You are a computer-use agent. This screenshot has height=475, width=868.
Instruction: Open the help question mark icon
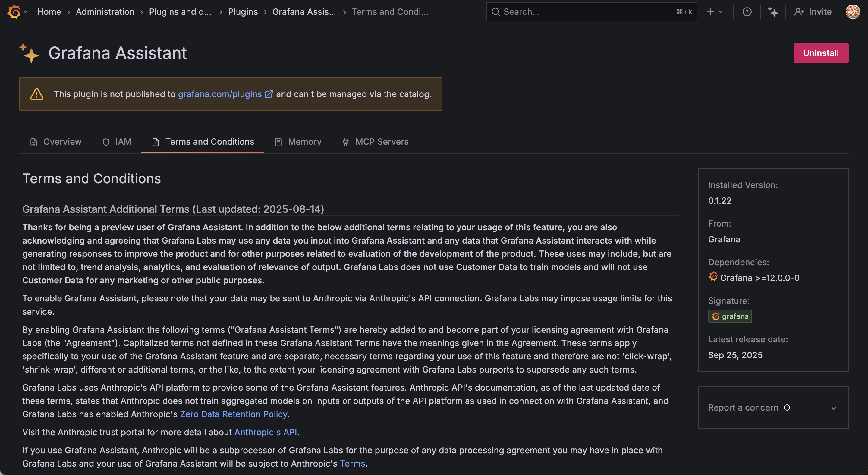[x=747, y=12]
